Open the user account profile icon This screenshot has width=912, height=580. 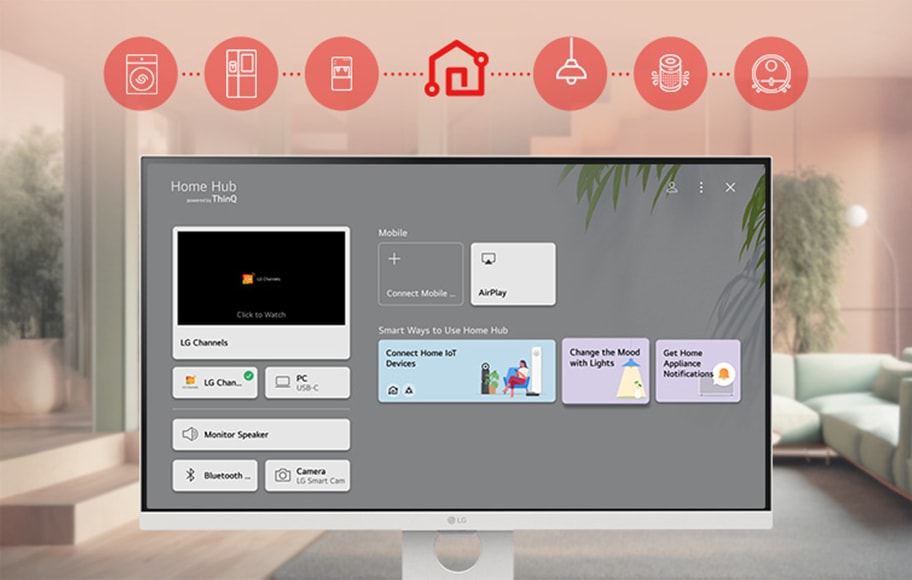coord(672,187)
